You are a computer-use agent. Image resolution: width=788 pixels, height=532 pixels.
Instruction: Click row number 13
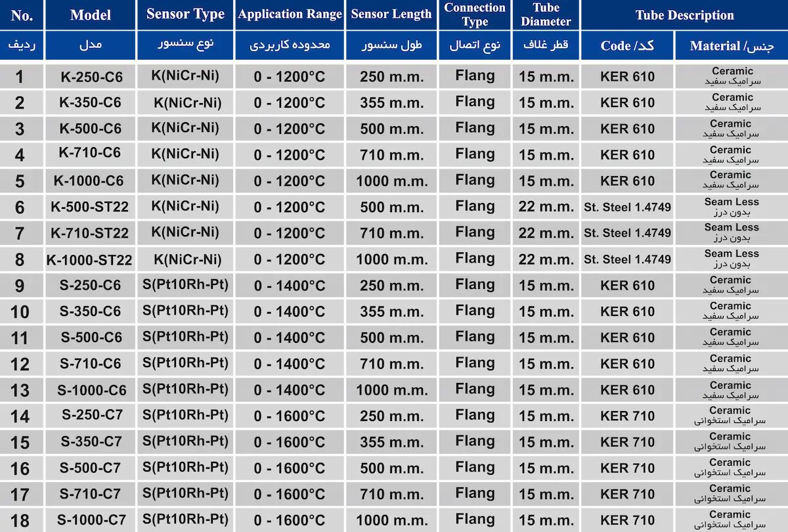(x=20, y=390)
